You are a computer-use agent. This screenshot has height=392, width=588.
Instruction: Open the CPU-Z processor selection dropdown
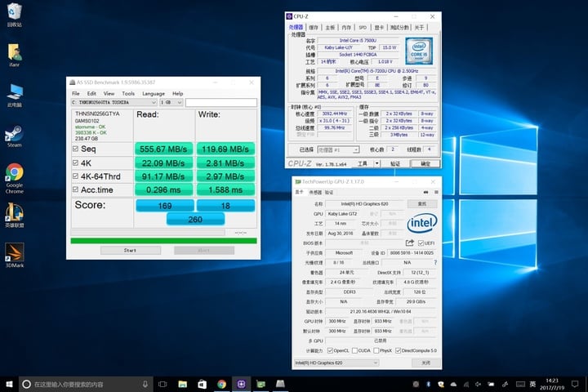(x=338, y=149)
